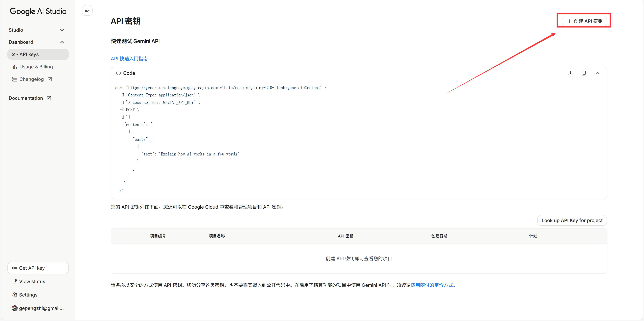Viewport: 644px width, 321px height.
Task: Click the Get API key button
Action: 38,268
